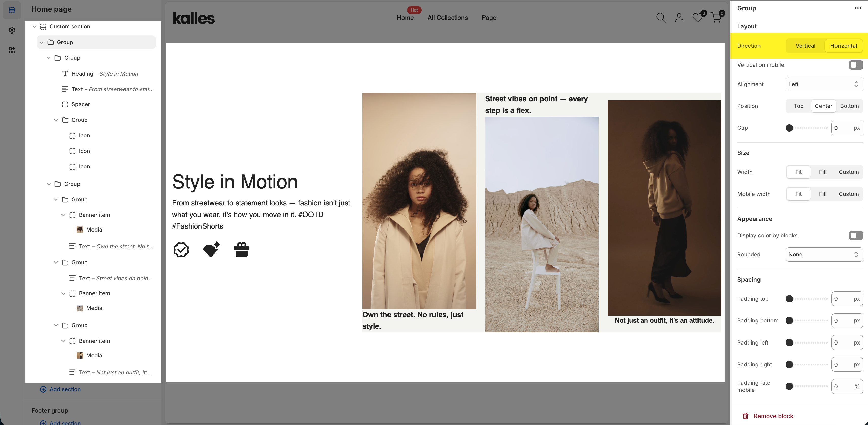
Task: Click the search magnifier icon in header
Action: coord(661,18)
